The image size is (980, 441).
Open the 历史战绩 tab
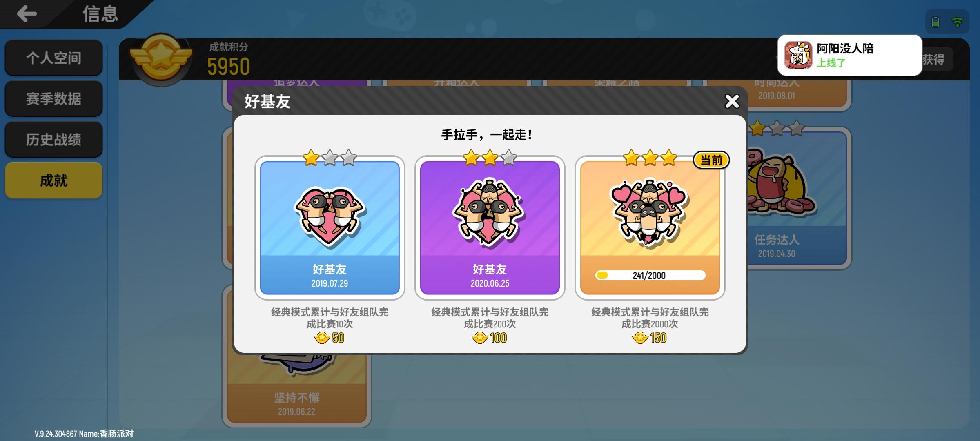click(53, 139)
